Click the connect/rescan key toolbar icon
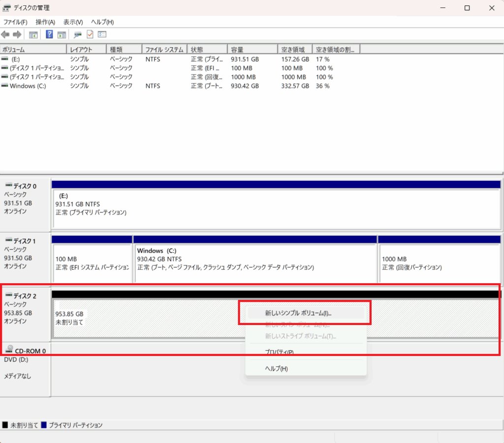504x443 pixels. (77, 34)
